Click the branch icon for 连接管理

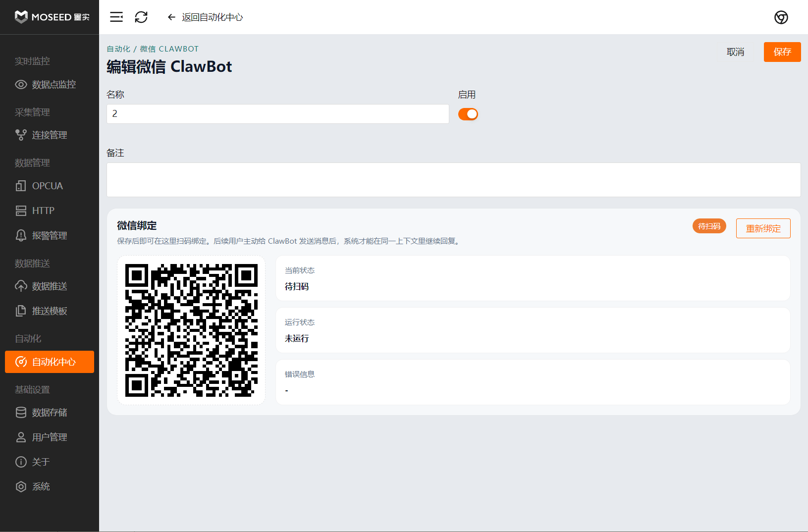point(21,135)
